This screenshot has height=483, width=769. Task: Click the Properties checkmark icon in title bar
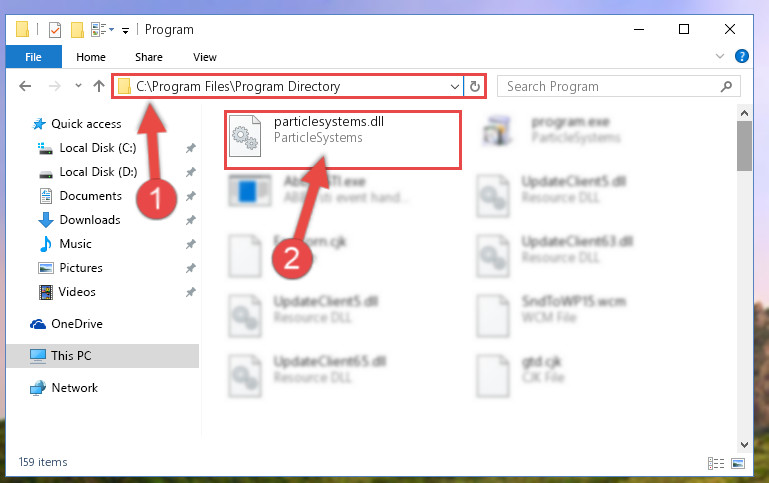click(x=55, y=30)
